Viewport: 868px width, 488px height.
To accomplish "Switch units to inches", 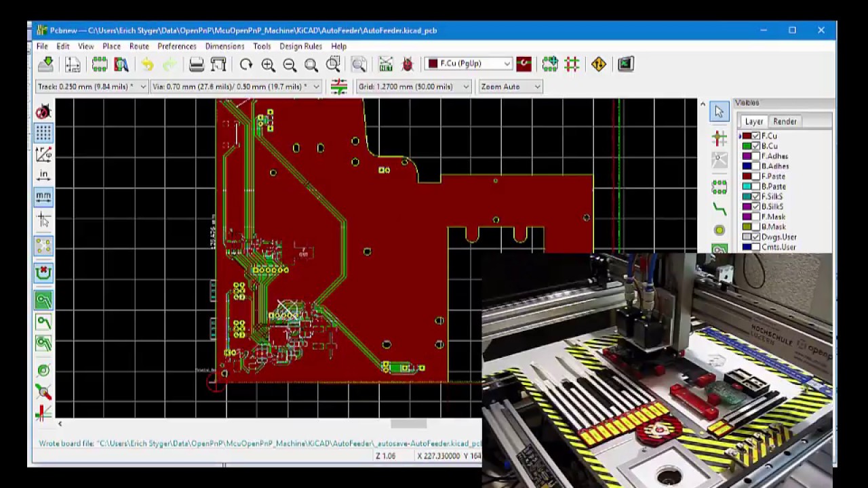I will (x=43, y=176).
